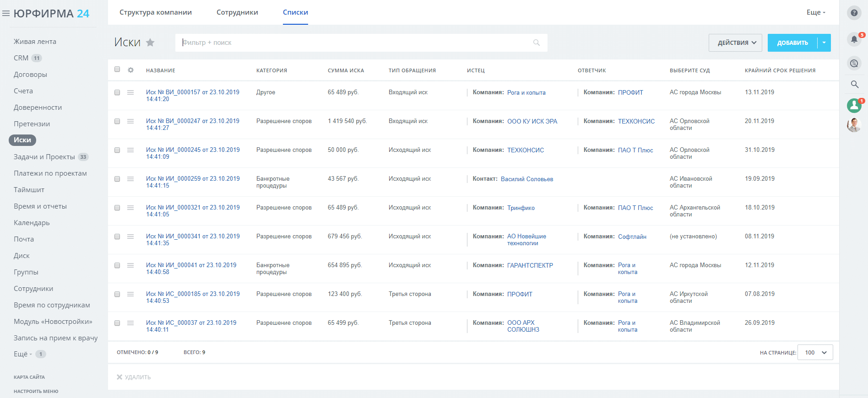Check the row Иск № ИС_0000185
The width and height of the screenshot is (868, 398).
click(117, 294)
